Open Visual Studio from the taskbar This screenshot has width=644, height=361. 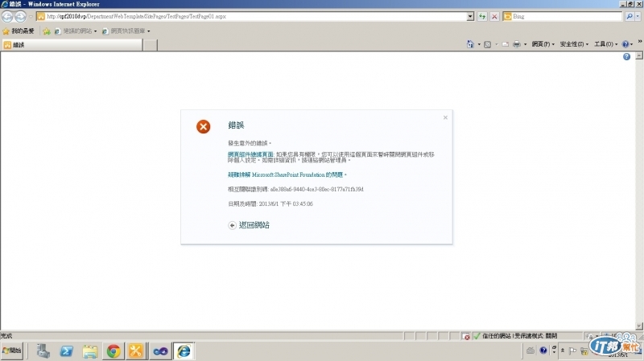(x=160, y=351)
